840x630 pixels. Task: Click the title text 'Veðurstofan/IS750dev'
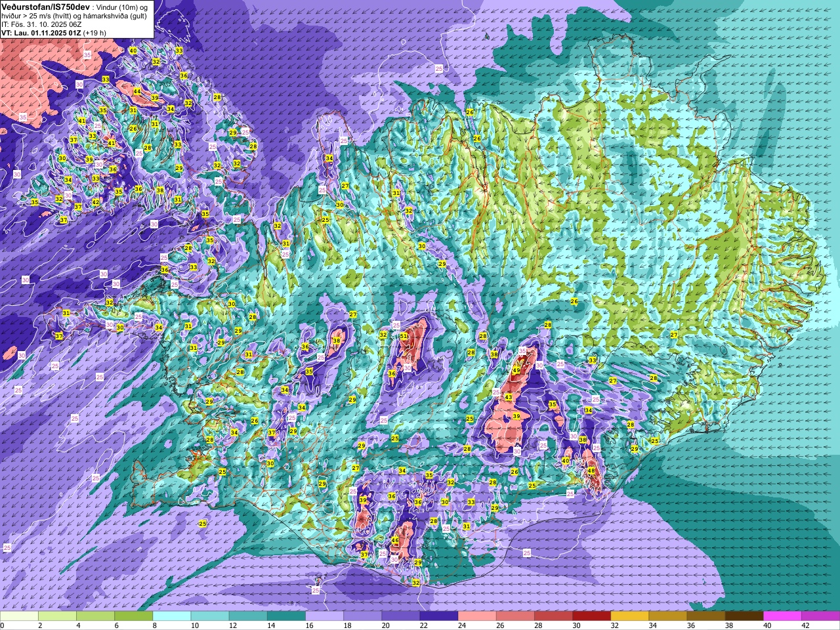(x=46, y=6)
